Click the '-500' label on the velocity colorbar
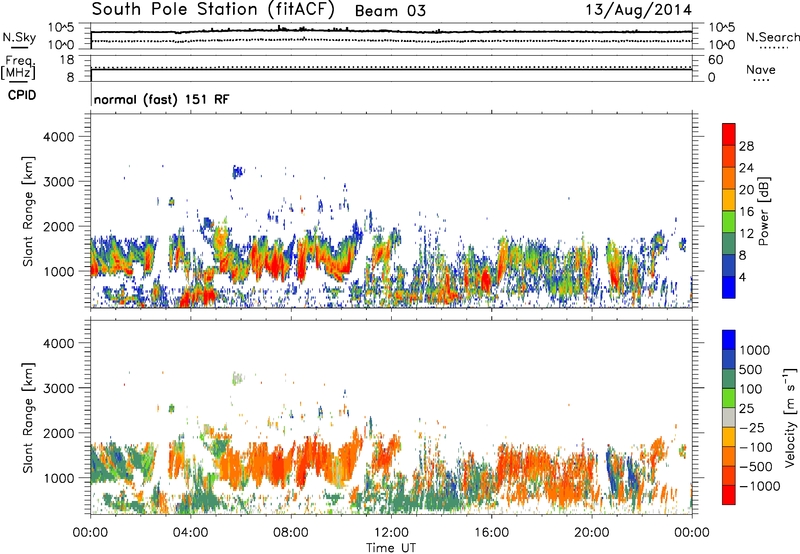Image resolution: width=800 pixels, height=554 pixels. pos(756,467)
